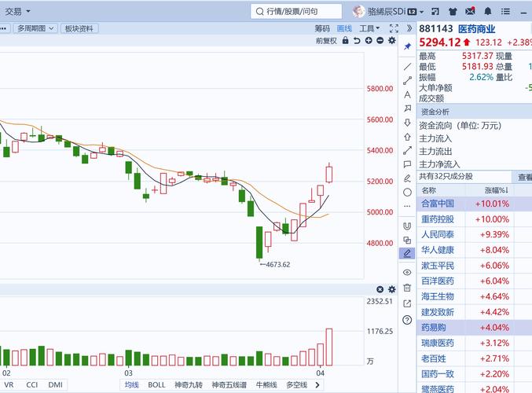This screenshot has height=393, width=532.
Task: Zoom out chart with minus icon
Action: [380, 41]
